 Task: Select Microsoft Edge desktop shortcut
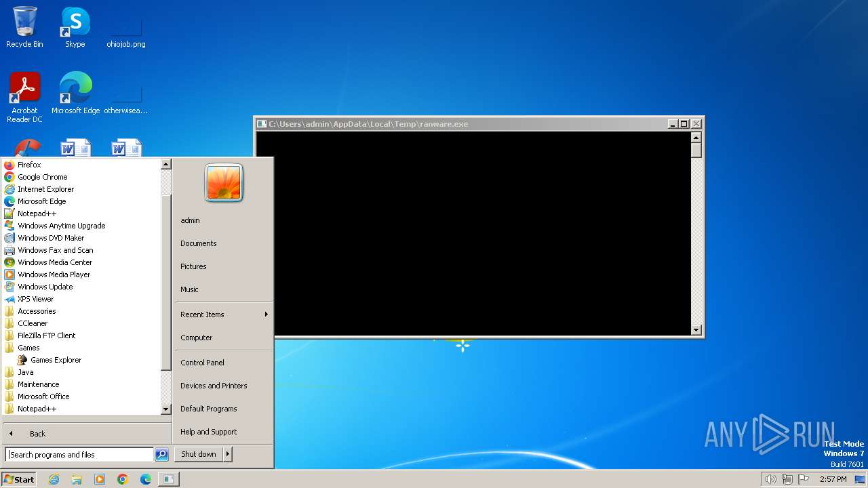click(75, 93)
